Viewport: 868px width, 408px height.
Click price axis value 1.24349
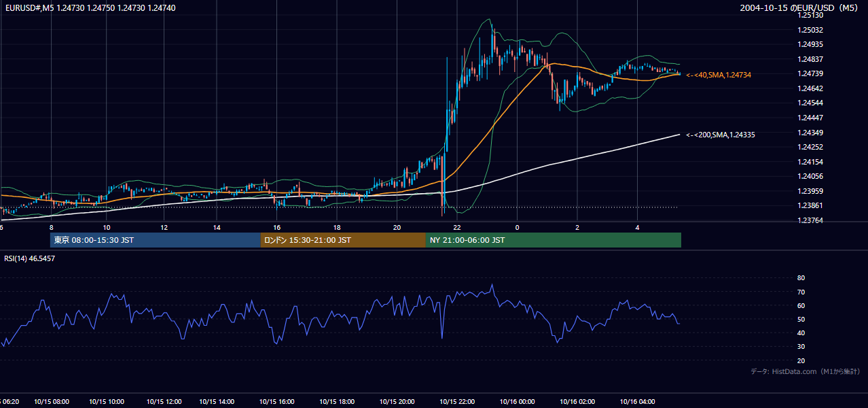coord(811,133)
